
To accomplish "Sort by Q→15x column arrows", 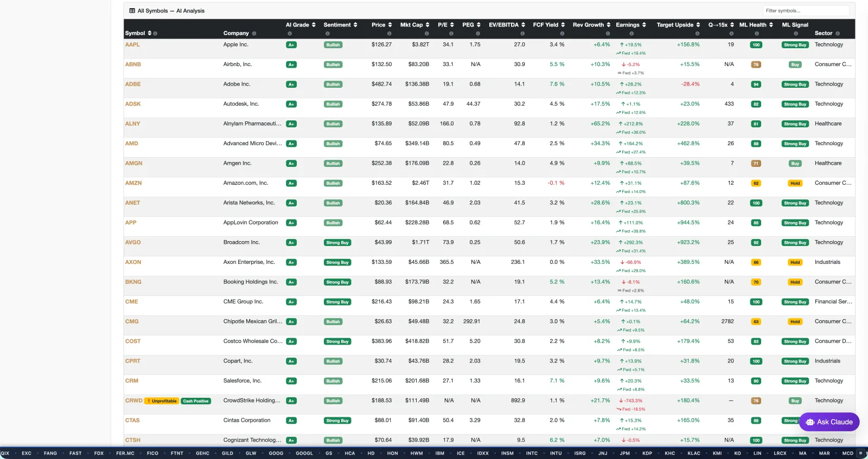I will pyautogui.click(x=732, y=25).
